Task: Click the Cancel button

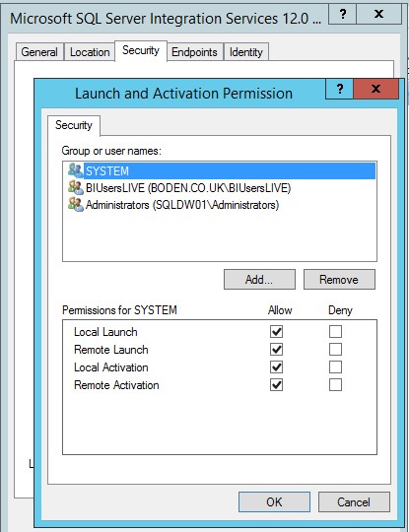Action: (x=354, y=502)
